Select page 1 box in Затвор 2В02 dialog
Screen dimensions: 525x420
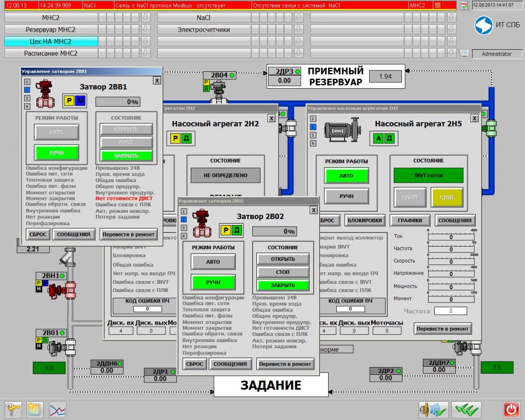[184, 211]
